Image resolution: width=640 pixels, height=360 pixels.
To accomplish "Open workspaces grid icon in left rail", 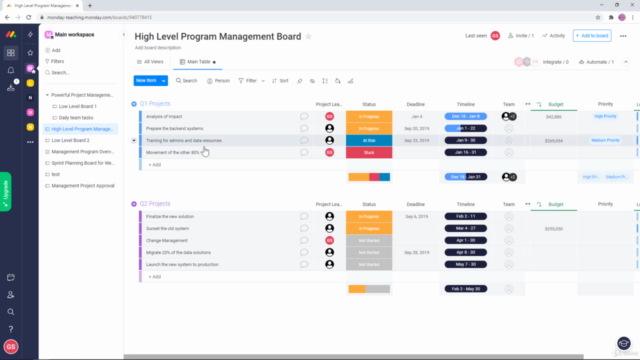I will [11, 53].
